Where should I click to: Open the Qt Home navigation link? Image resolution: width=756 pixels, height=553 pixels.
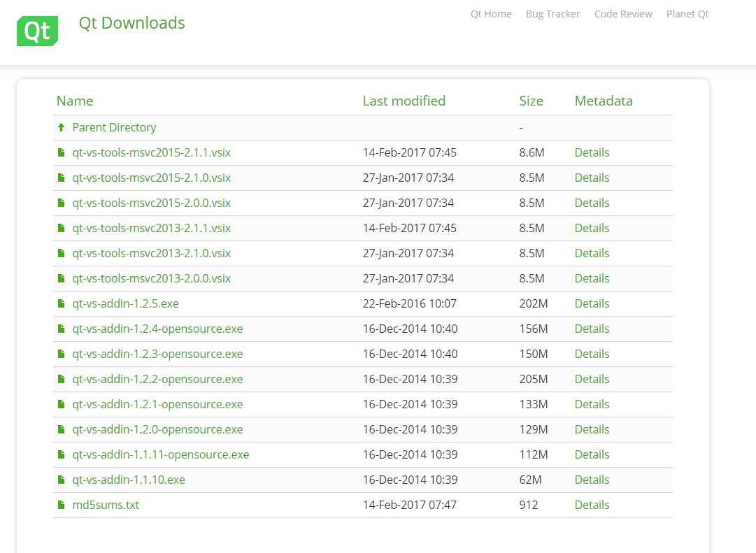click(x=491, y=14)
